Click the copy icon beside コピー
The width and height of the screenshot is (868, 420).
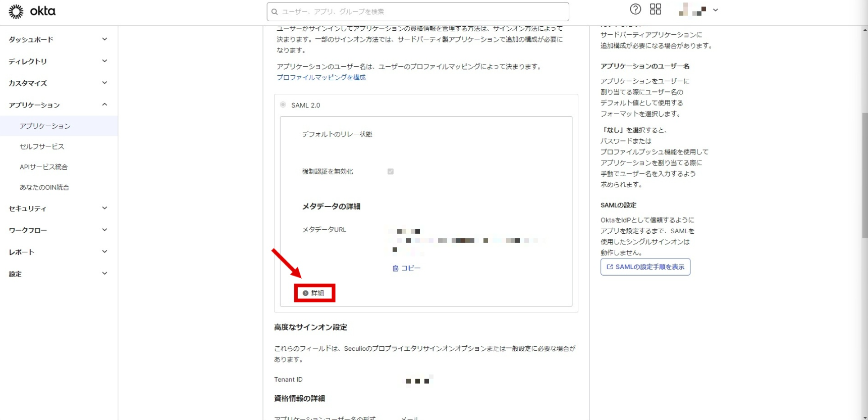pos(396,269)
